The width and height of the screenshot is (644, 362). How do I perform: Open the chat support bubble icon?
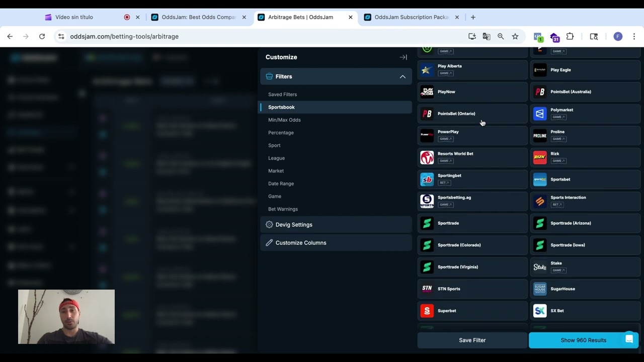(x=629, y=339)
